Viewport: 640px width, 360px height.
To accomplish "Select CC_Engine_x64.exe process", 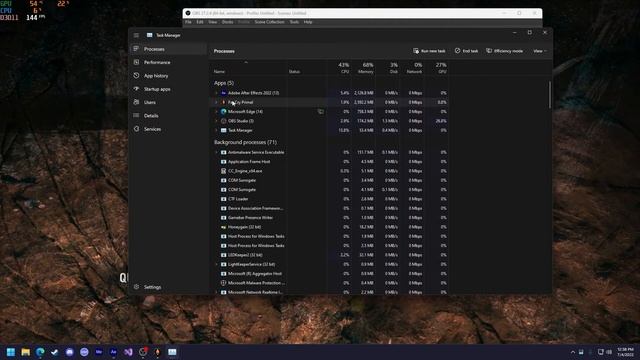I will click(330, 171).
